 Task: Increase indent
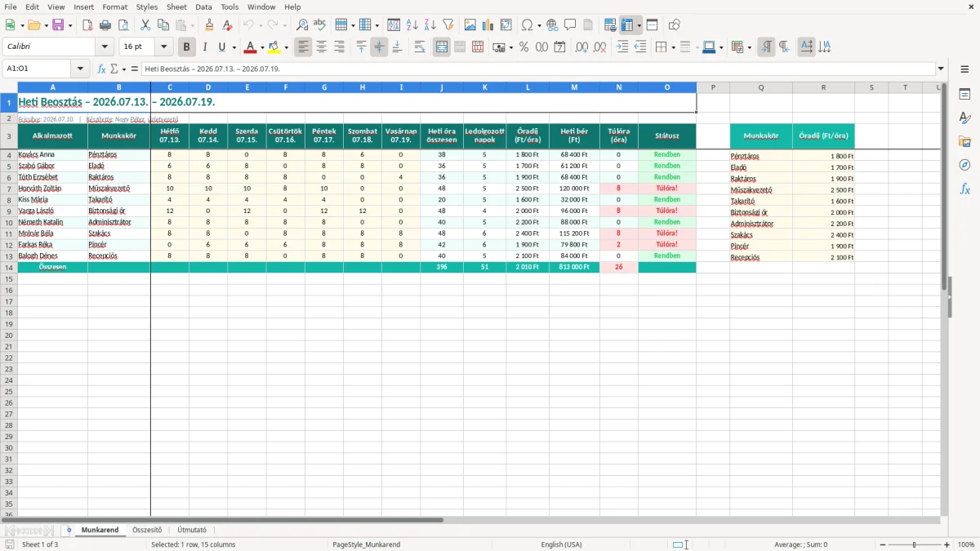(x=622, y=47)
